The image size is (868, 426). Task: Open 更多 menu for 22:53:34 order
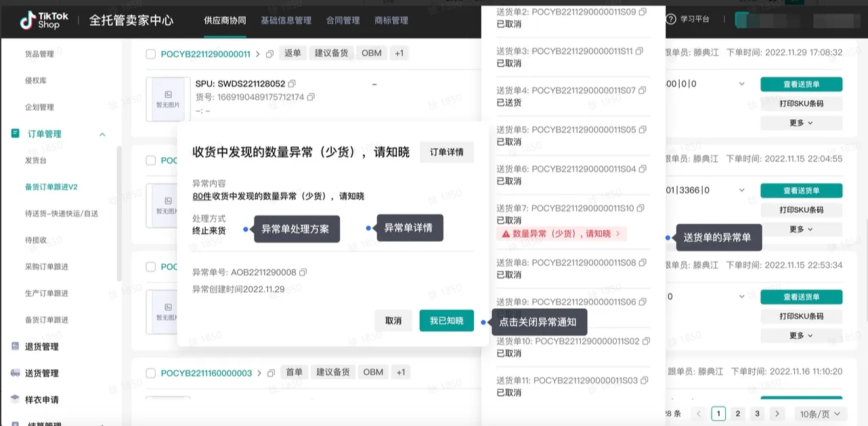pos(801,335)
